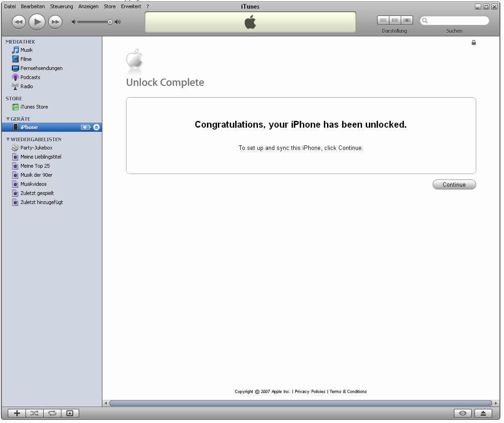
Task: Click the Musik der 90er playlist icon
Action: click(15, 175)
